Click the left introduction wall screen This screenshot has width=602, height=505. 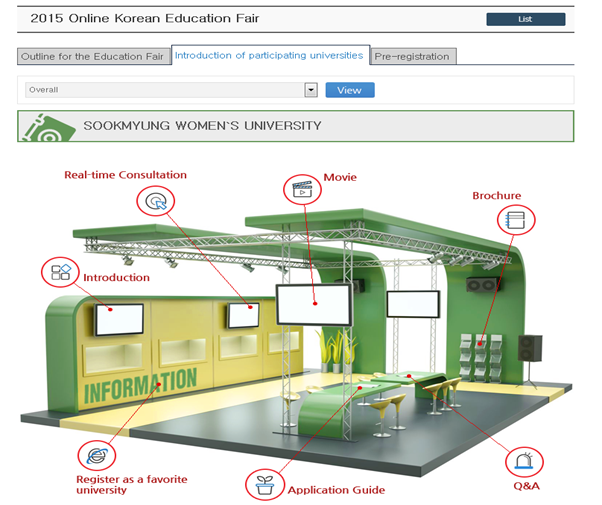(119, 320)
